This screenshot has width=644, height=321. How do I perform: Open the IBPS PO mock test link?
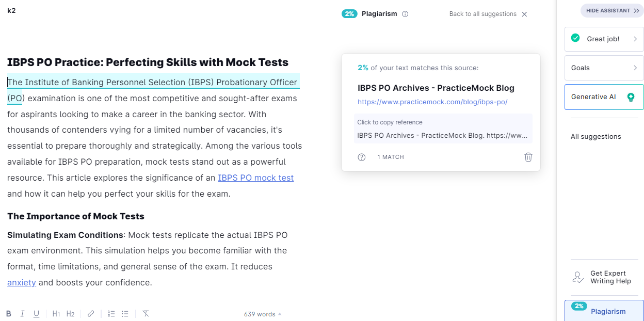tap(255, 178)
